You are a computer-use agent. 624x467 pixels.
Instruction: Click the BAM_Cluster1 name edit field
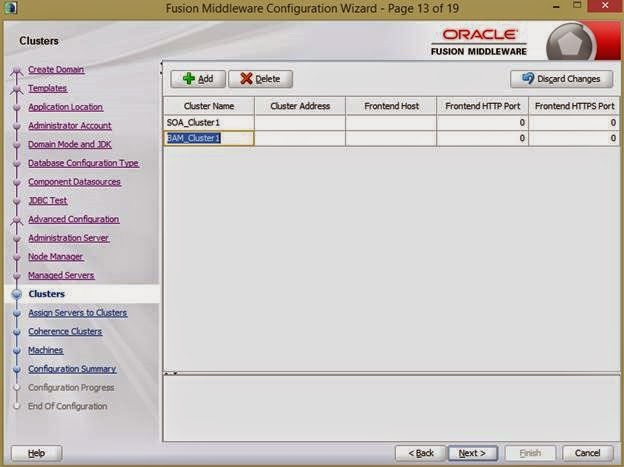(209, 138)
